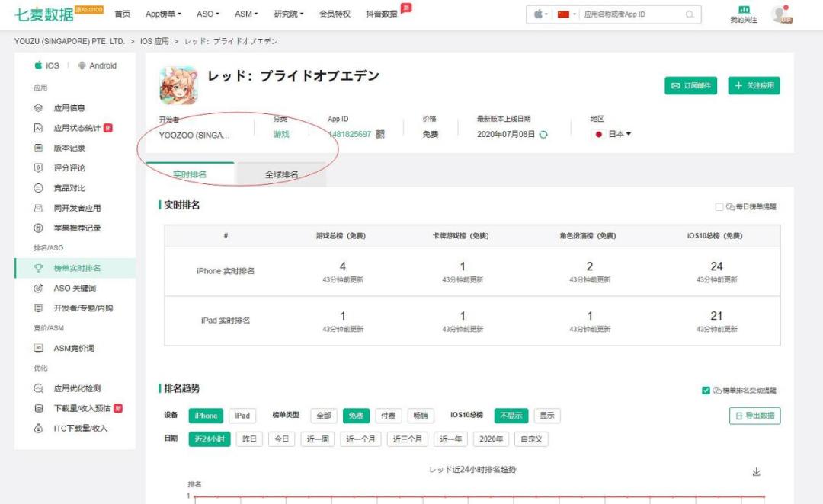This screenshot has height=504, width=823.
Task: Focus the app name or App ID search field
Action: coord(632,14)
